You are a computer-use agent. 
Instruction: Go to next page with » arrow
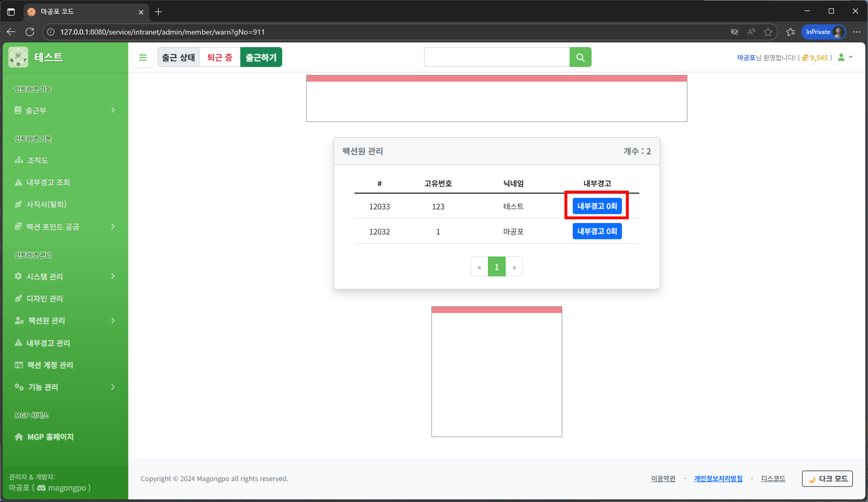(514, 267)
